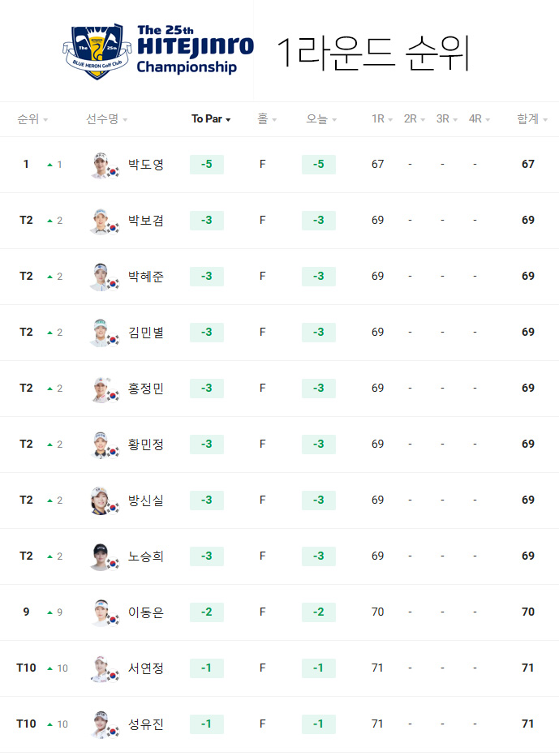Click the Korean flag icon beside 서연정

114,675
